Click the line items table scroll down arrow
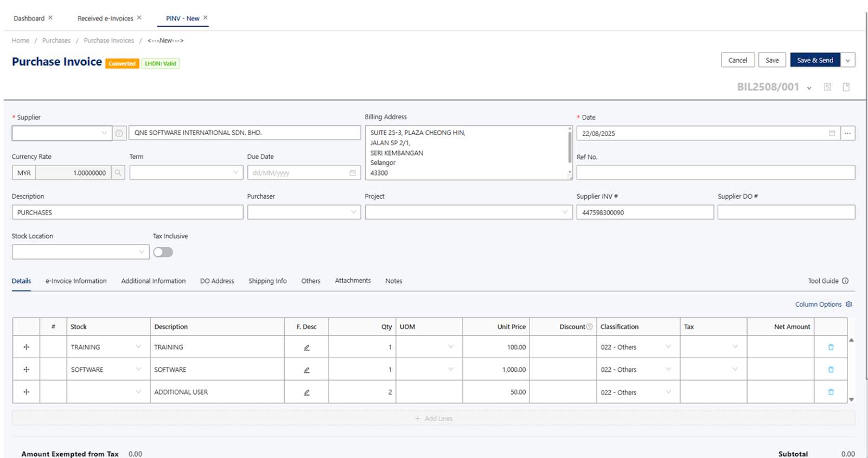Viewport: 868px width, 458px height. pyautogui.click(x=851, y=399)
